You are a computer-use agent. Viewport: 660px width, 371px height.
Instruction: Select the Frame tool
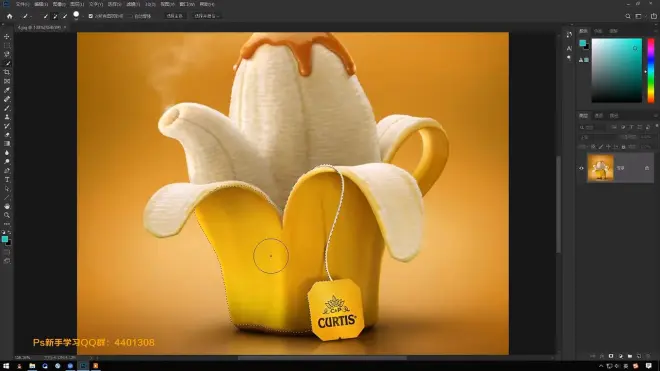(7, 81)
